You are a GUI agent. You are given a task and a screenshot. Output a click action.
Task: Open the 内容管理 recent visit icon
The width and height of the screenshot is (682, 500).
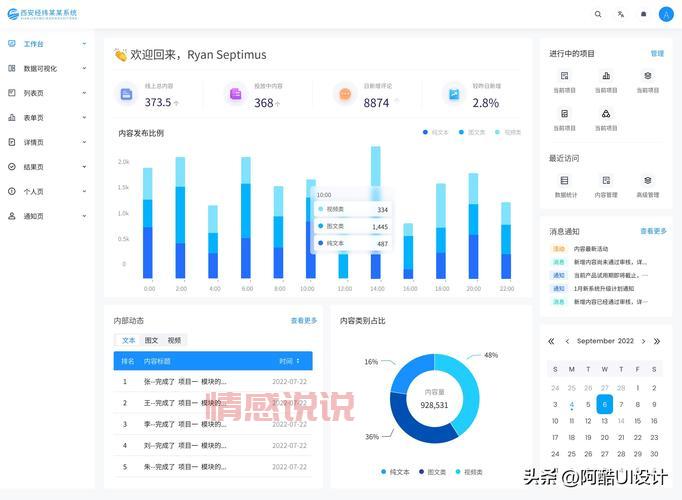pos(606,180)
